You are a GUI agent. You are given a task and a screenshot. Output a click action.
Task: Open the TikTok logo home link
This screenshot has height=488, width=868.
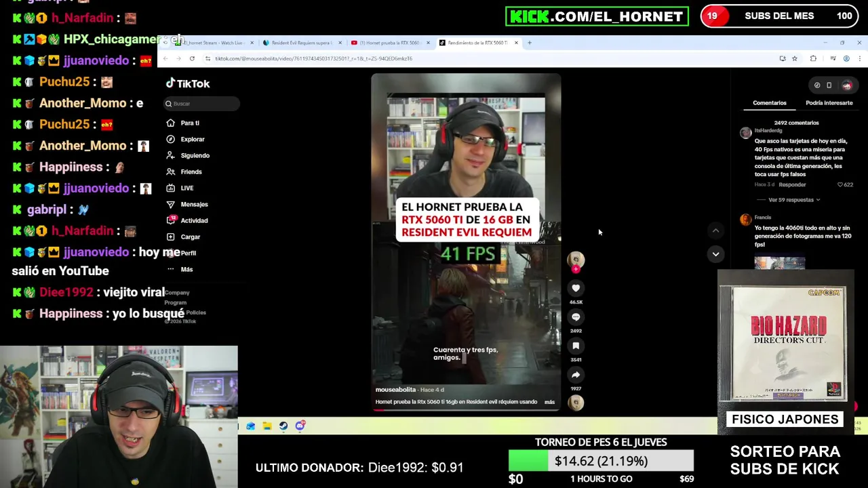(x=188, y=83)
